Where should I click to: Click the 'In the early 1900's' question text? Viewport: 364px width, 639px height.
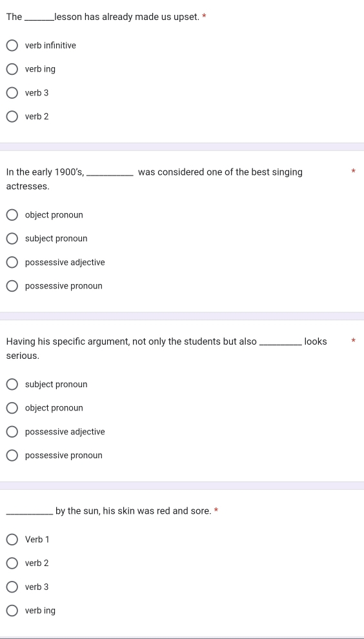tap(154, 179)
